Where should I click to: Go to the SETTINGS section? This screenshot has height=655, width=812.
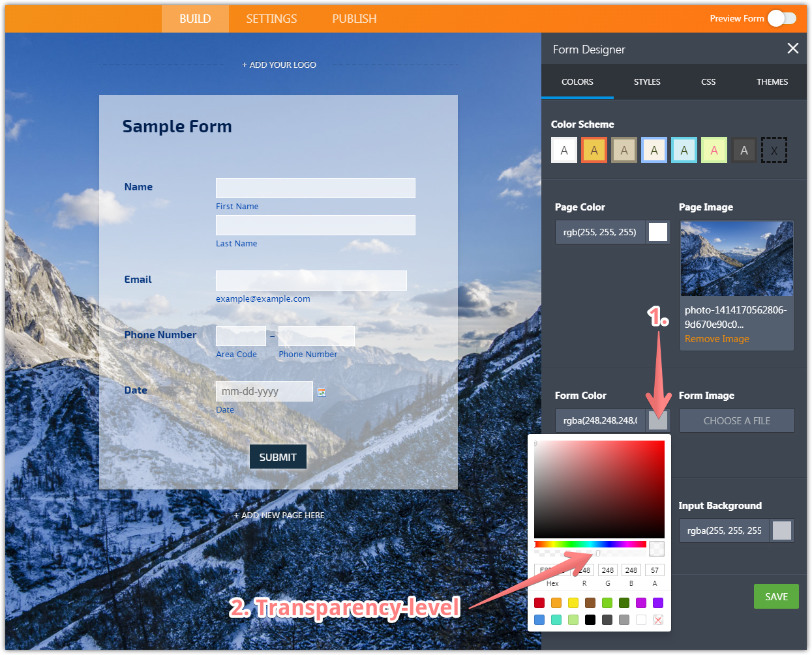[x=271, y=19]
